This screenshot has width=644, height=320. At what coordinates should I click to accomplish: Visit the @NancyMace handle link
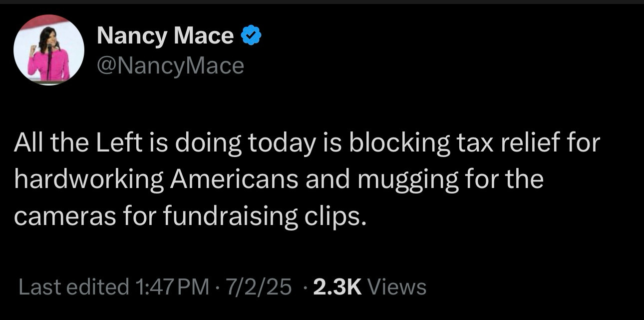click(170, 65)
